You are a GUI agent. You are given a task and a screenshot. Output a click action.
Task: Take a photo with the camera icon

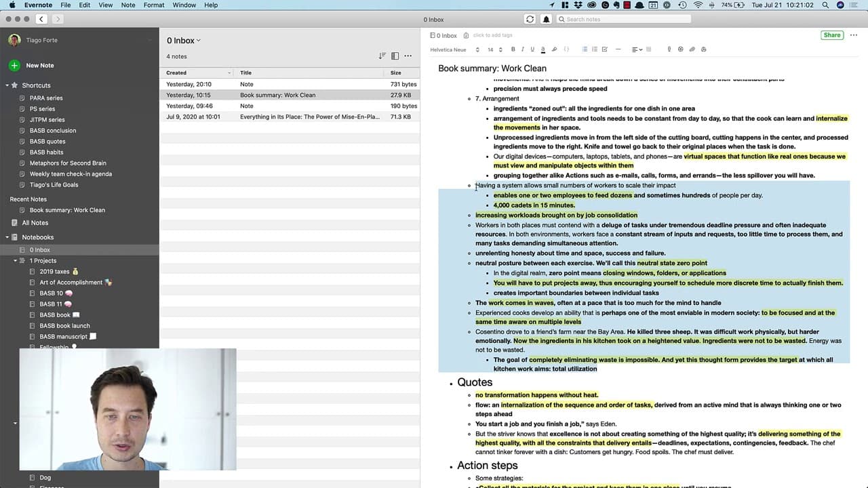[x=680, y=49]
